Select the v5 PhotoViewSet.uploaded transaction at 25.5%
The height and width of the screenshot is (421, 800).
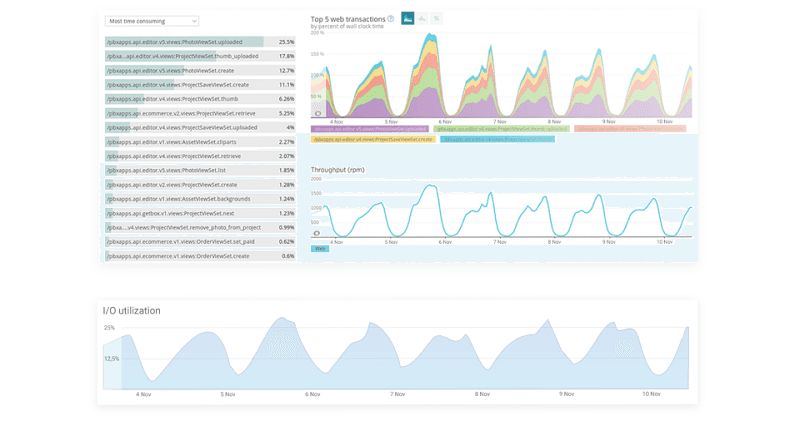tap(200, 42)
